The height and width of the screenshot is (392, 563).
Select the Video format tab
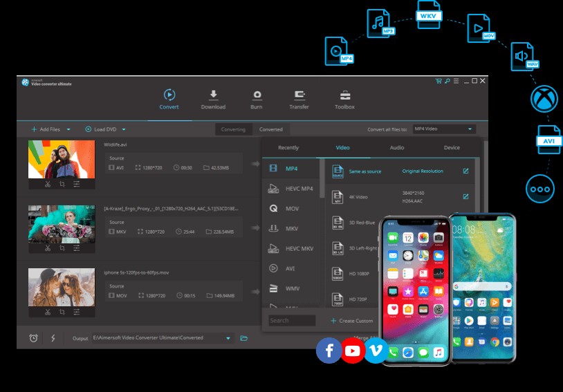(343, 148)
